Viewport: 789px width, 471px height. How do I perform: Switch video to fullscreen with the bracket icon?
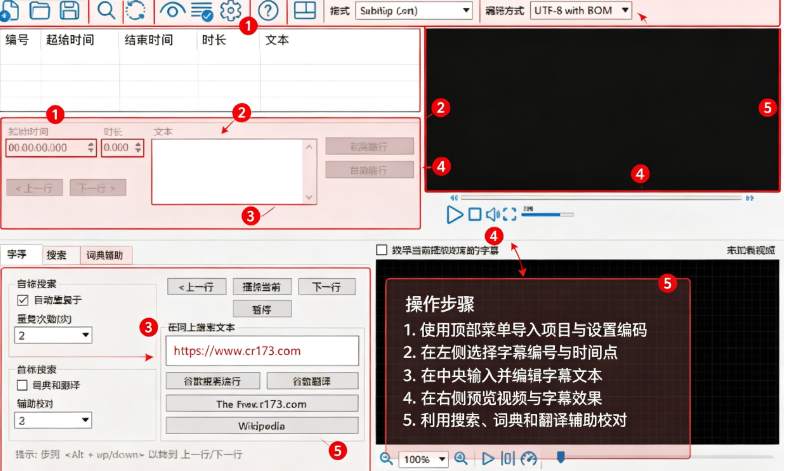pyautogui.click(x=509, y=214)
